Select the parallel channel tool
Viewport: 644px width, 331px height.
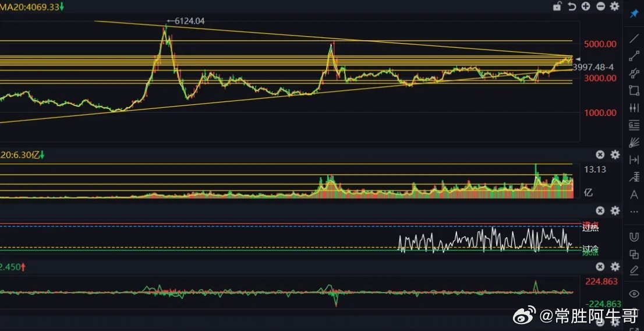[x=634, y=73]
